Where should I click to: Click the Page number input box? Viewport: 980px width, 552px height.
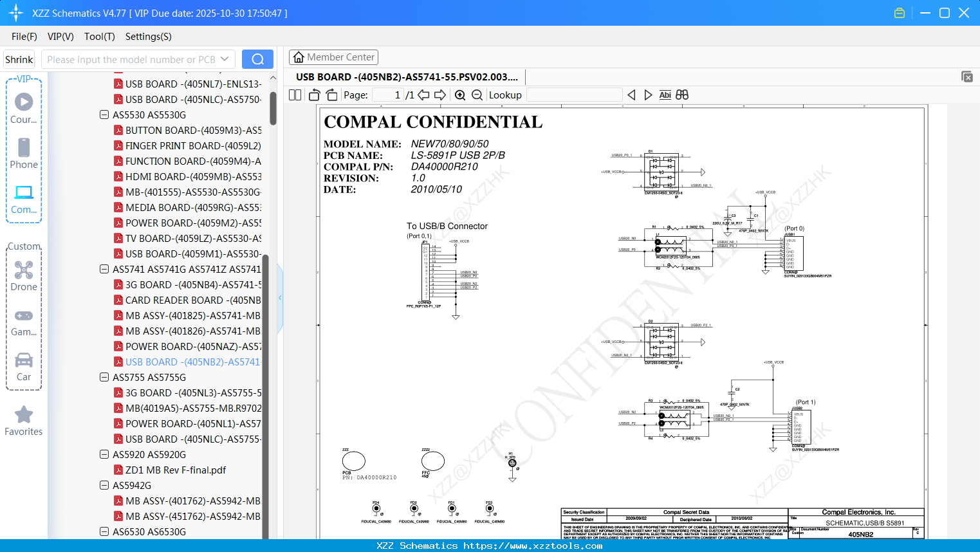pos(388,95)
